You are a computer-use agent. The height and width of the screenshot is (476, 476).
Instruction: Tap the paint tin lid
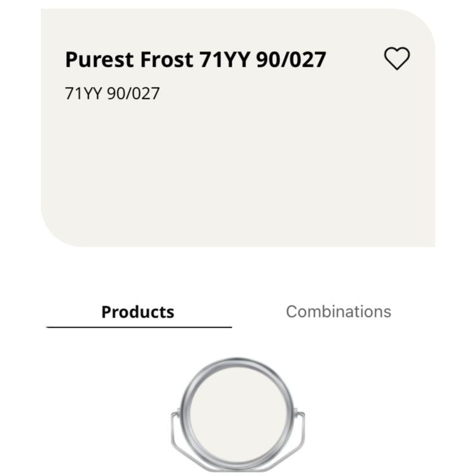pyautogui.click(x=238, y=411)
